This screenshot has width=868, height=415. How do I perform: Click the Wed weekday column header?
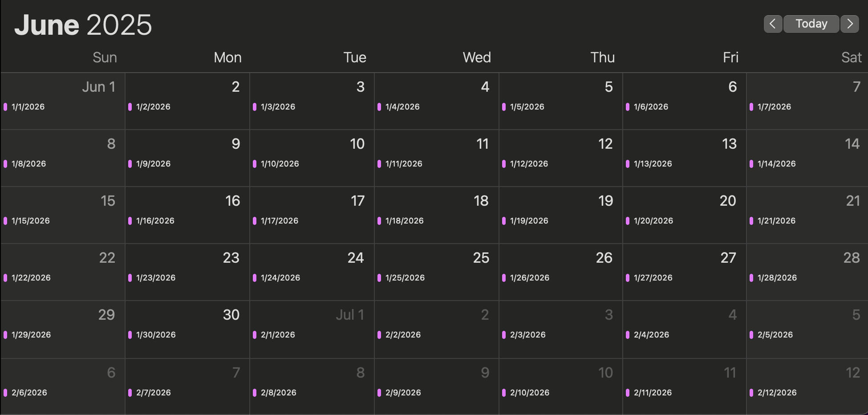point(477,57)
